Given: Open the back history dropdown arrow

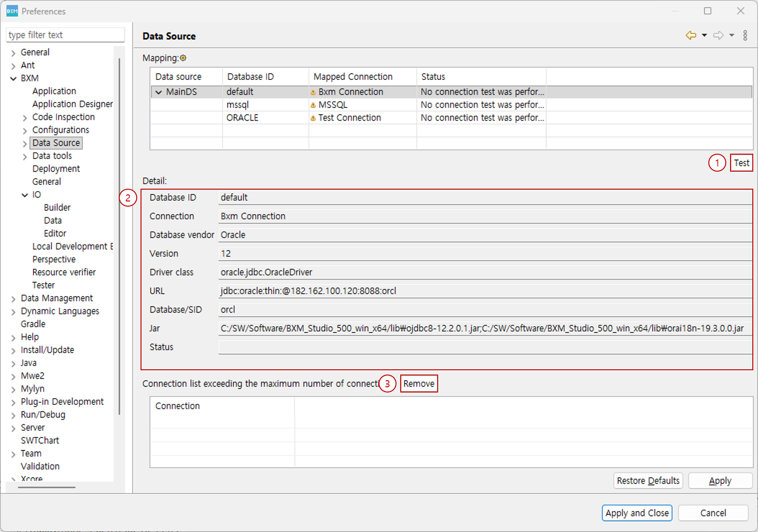Looking at the screenshot, I should coord(704,35).
